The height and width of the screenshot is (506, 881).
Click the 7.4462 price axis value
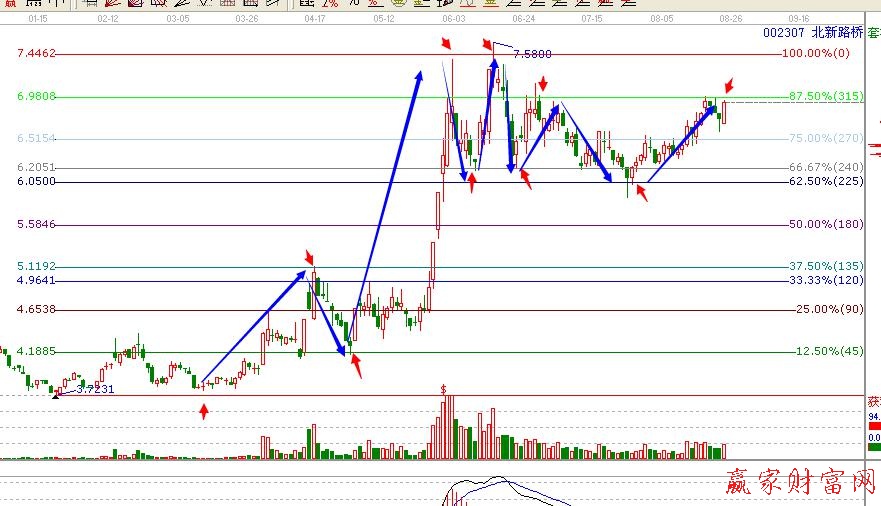click(x=37, y=53)
